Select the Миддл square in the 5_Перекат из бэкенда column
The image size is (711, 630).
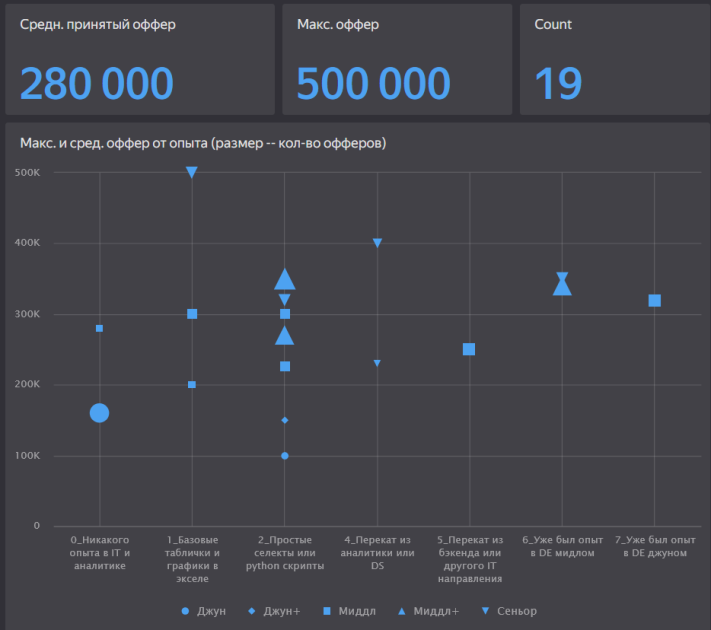click(x=469, y=349)
